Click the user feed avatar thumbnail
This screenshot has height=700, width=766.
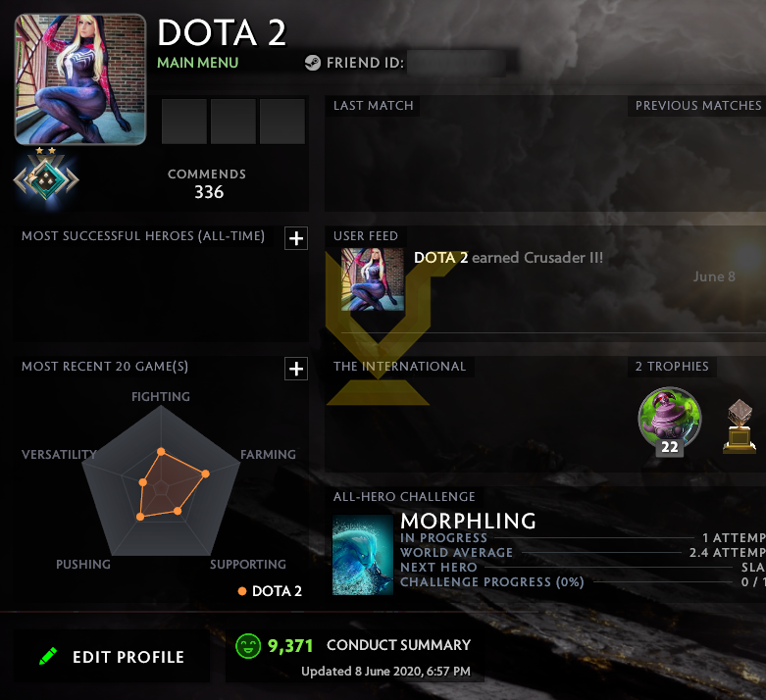(x=373, y=279)
